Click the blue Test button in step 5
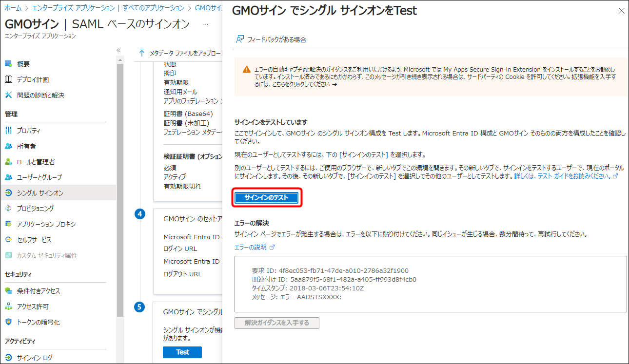629x364 pixels. coord(182,352)
